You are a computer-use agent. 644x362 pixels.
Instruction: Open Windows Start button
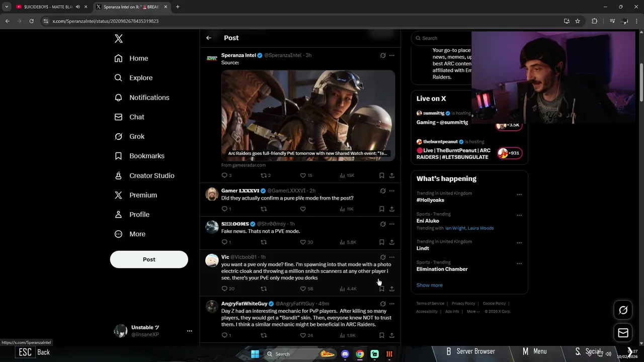click(x=255, y=354)
